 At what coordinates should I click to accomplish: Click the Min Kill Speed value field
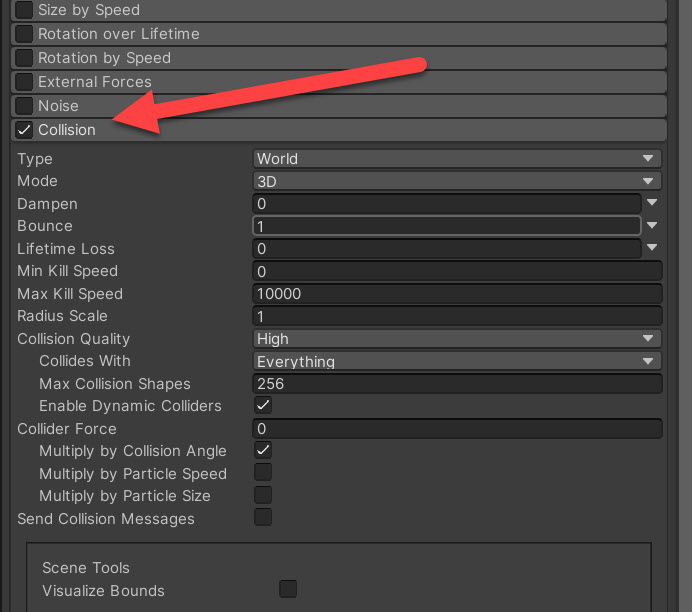[457, 271]
